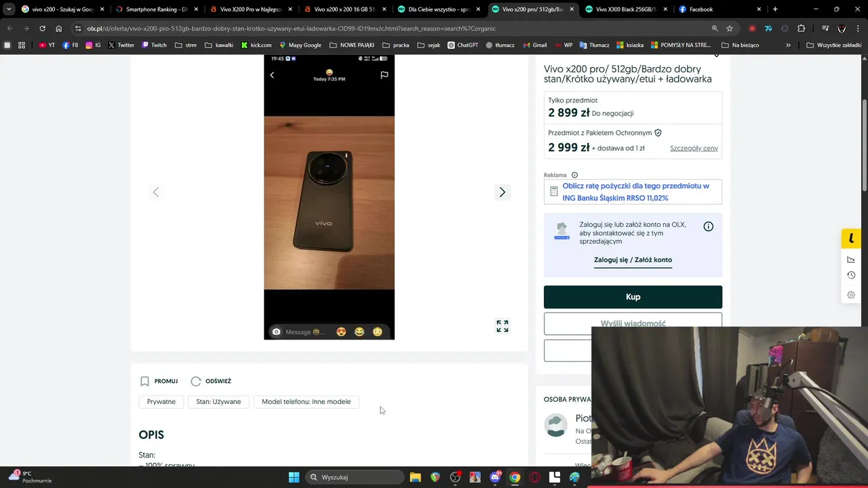
Task: Click the Prywatne tag chip
Action: [x=161, y=402]
